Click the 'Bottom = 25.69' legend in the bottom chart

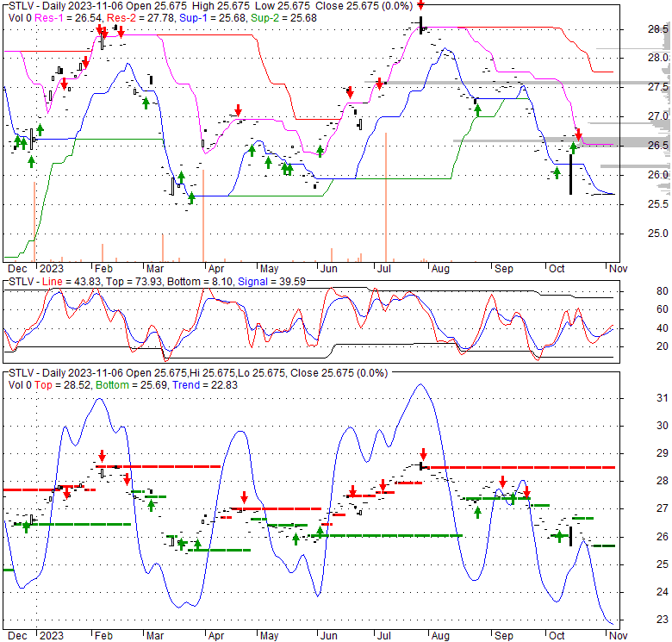(x=132, y=385)
